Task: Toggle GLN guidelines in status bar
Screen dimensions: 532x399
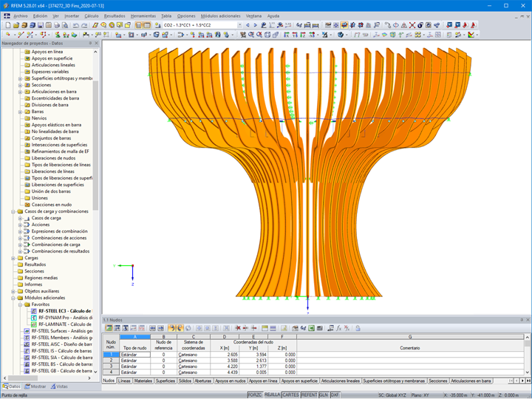Action: 324,395
